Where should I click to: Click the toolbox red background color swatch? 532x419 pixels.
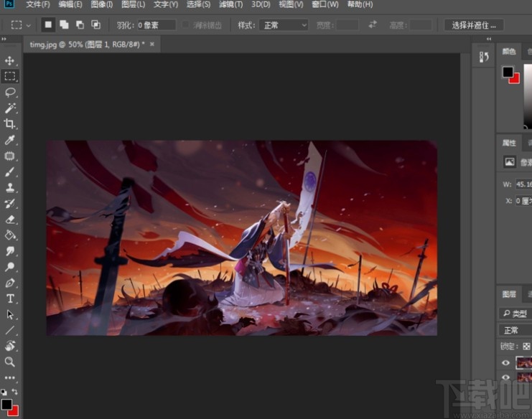(x=14, y=411)
